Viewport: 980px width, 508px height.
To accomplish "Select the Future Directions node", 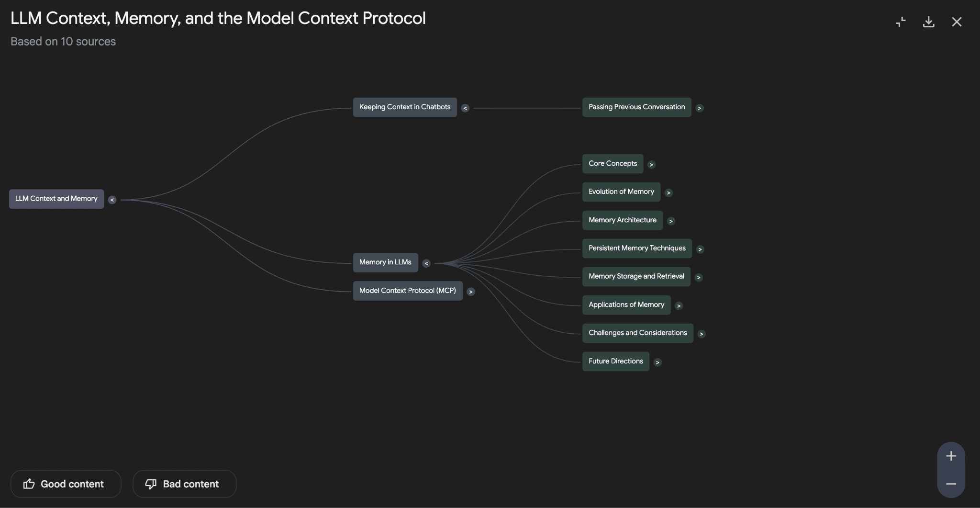I will tap(615, 361).
